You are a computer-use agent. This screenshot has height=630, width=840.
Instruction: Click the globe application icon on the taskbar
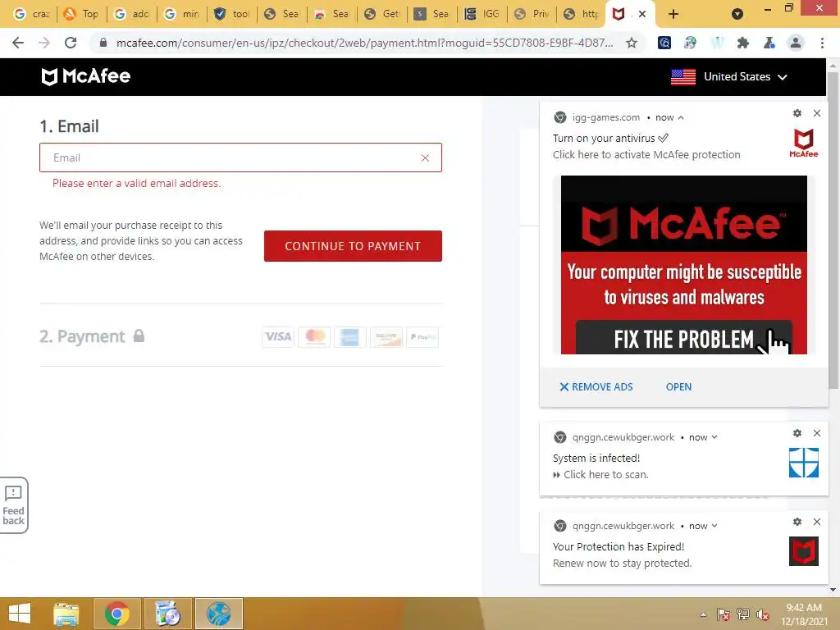[x=218, y=614]
